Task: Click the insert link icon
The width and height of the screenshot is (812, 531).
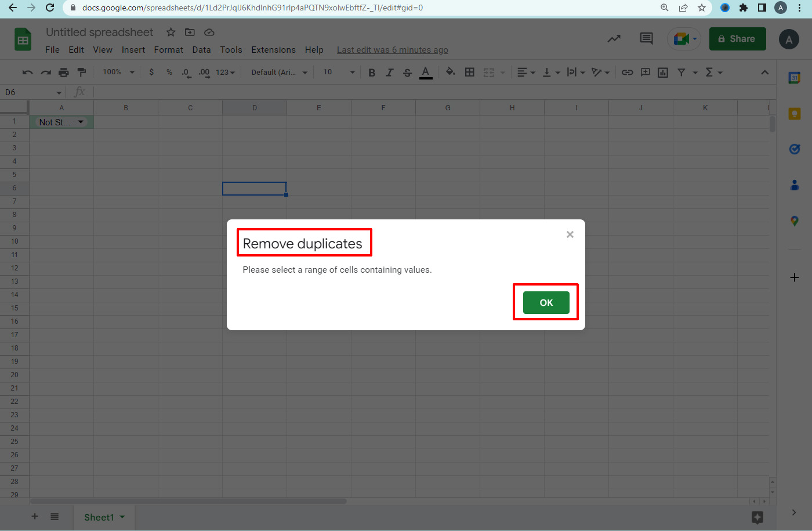Action: coord(627,73)
